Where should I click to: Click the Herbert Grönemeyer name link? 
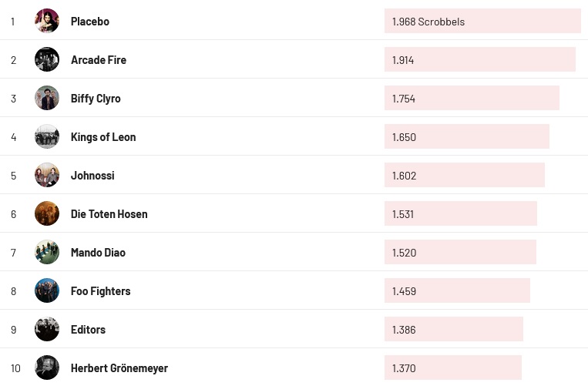(119, 368)
